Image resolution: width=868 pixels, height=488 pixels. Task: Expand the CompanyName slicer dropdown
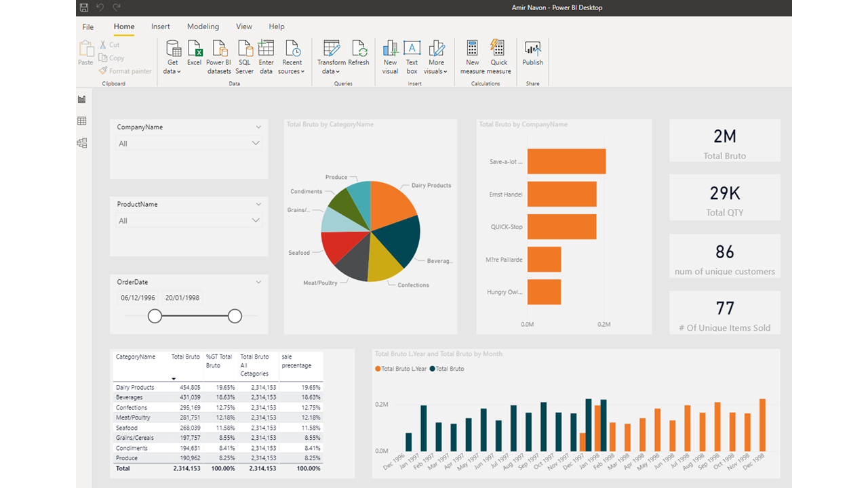tap(258, 127)
